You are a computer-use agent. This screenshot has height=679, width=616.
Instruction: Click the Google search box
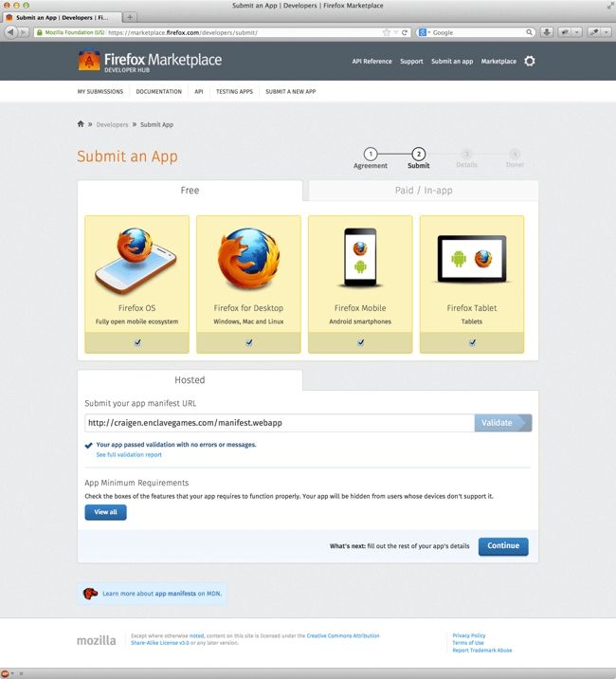478,32
